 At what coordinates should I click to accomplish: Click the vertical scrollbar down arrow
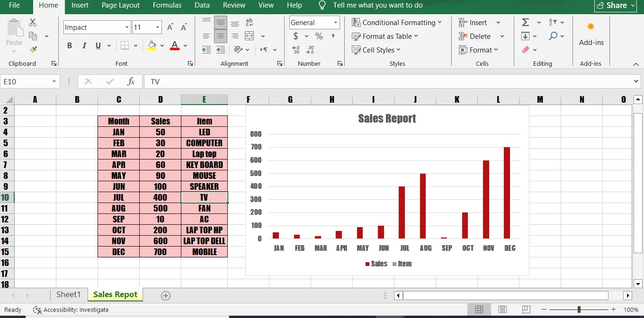638,284
